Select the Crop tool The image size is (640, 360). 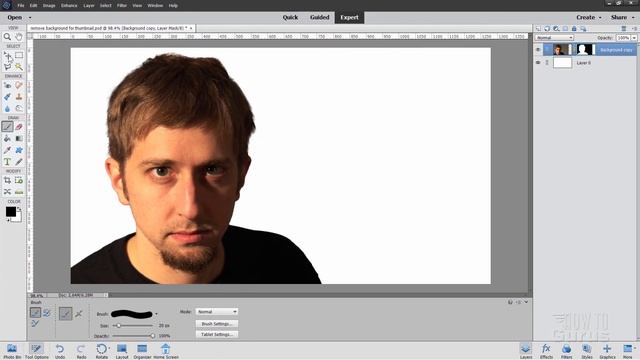point(7,180)
